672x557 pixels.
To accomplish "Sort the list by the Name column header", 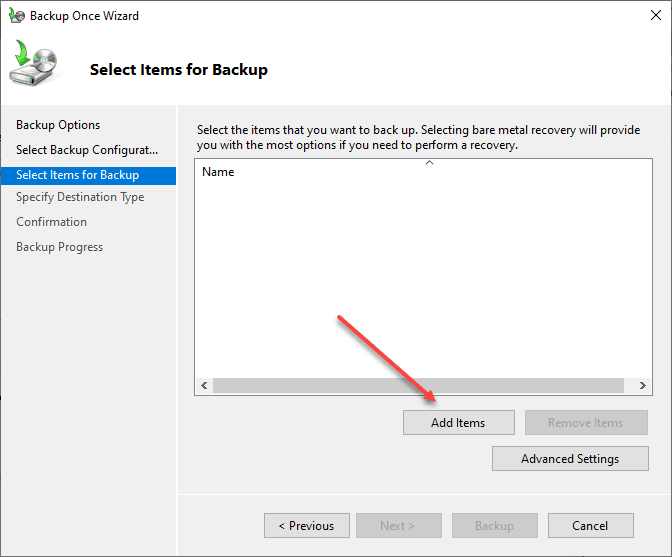I will (x=218, y=172).
